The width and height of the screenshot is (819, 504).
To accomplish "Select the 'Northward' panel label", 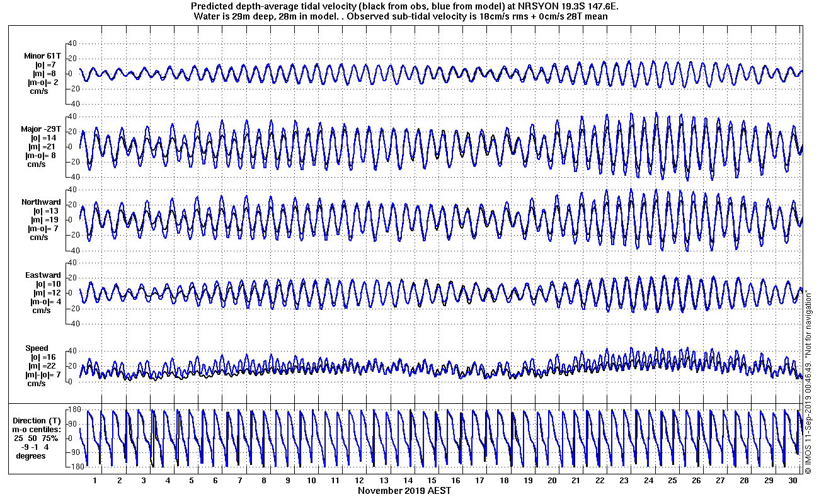I will click(x=41, y=202).
